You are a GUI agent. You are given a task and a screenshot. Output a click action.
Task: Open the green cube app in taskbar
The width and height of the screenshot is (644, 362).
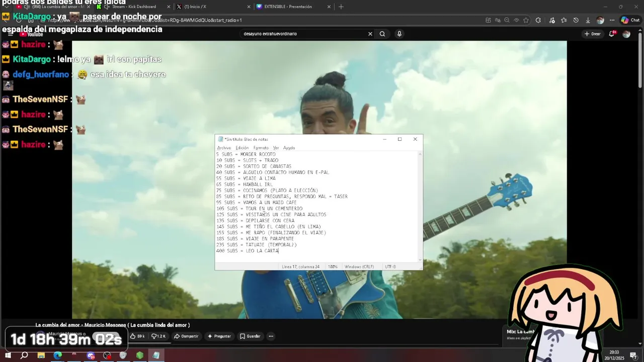point(140,355)
